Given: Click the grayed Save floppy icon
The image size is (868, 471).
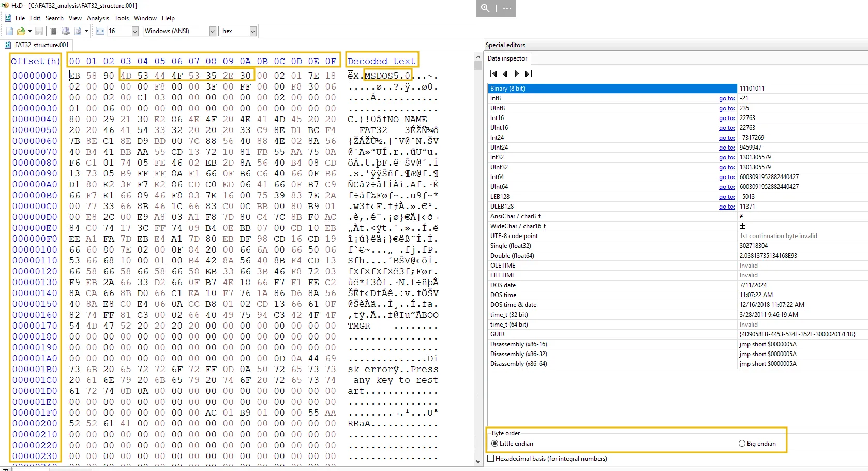Looking at the screenshot, I should pos(39,31).
